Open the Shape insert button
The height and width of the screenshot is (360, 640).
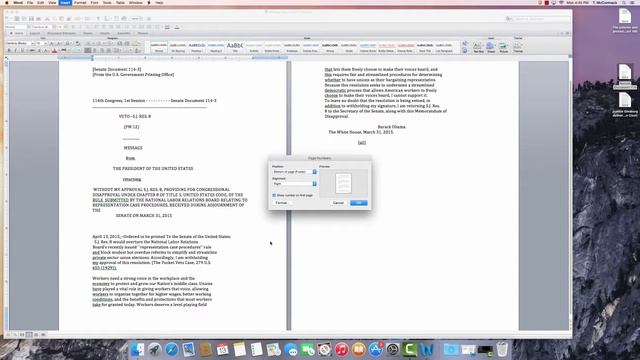(x=491, y=47)
